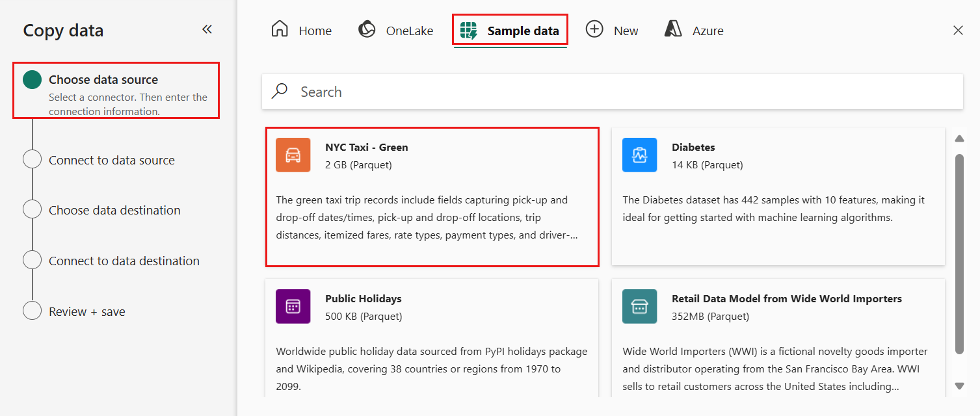
Task: Click the Review + save step circle
Action: point(32,311)
